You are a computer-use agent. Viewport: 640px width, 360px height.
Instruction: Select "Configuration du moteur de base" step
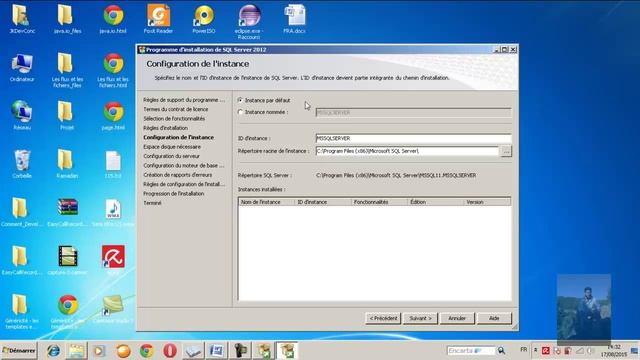pyautogui.click(x=184, y=165)
